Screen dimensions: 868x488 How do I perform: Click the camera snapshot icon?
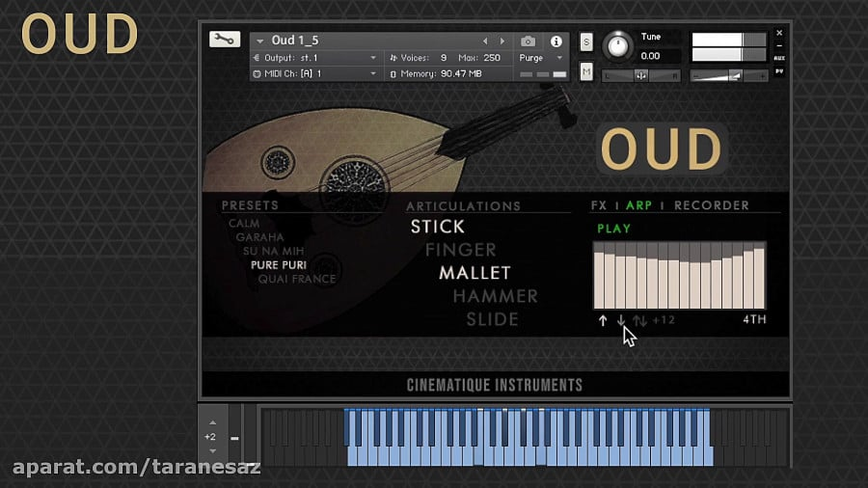(x=528, y=41)
